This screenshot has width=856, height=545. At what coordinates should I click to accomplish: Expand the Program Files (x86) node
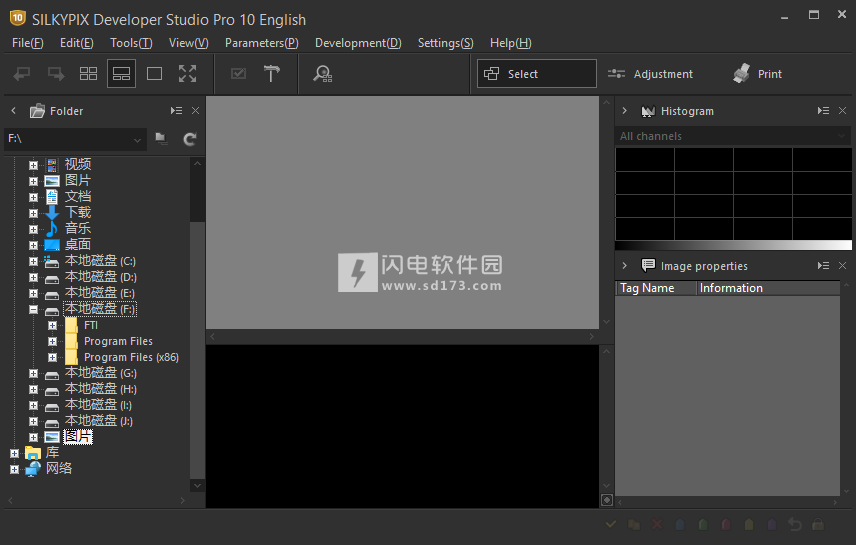52,358
